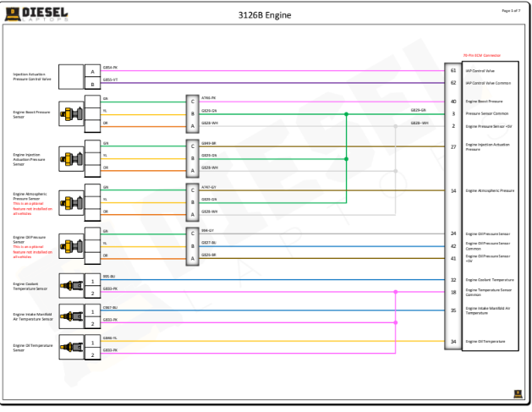The height and width of the screenshot is (412, 532).
Task: Click the 'Engine Atmospheric Pressure' ECM label
Action: tap(490, 190)
